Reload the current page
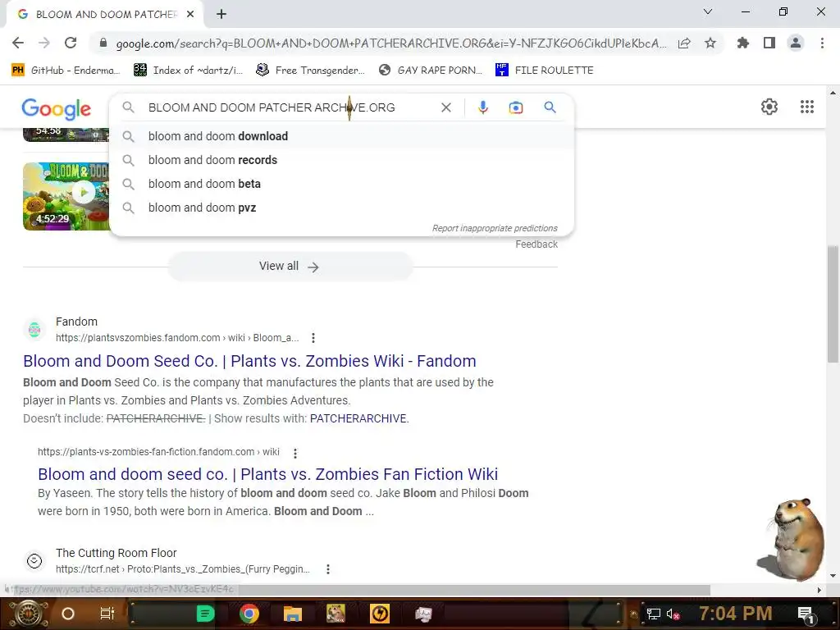 (71, 43)
